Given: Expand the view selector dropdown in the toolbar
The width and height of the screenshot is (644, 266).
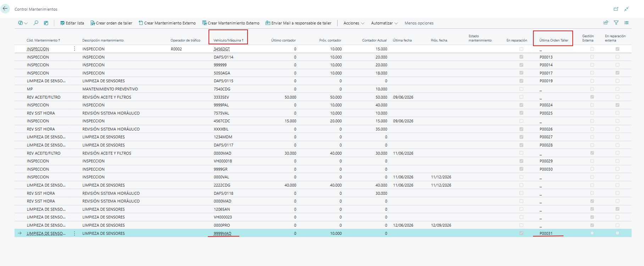Looking at the screenshot, I should [x=23, y=23].
